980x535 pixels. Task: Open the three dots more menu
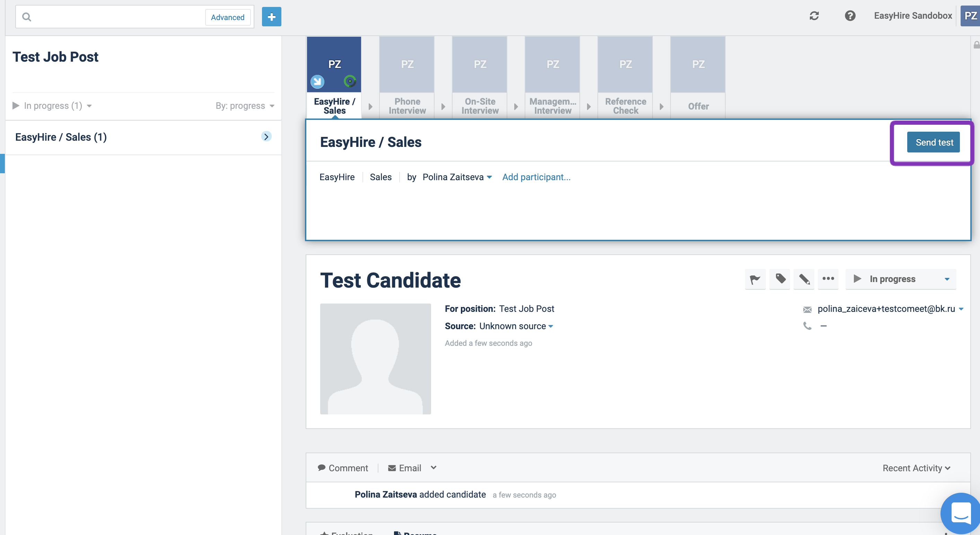pyautogui.click(x=828, y=279)
